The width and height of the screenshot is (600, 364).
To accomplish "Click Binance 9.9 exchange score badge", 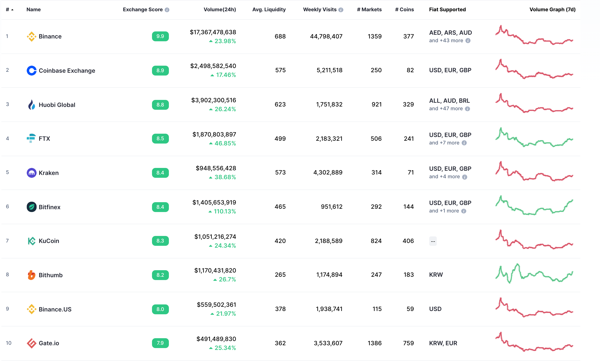I will tap(160, 36).
